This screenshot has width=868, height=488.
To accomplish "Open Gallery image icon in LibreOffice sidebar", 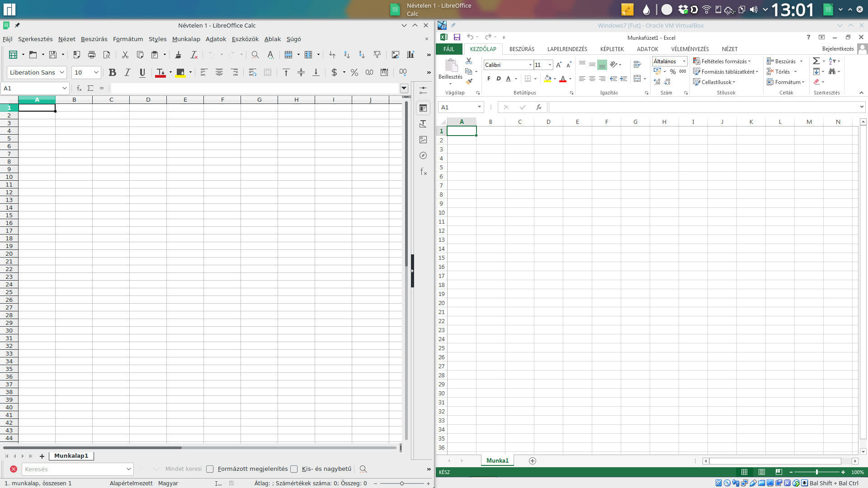I will click(x=423, y=140).
